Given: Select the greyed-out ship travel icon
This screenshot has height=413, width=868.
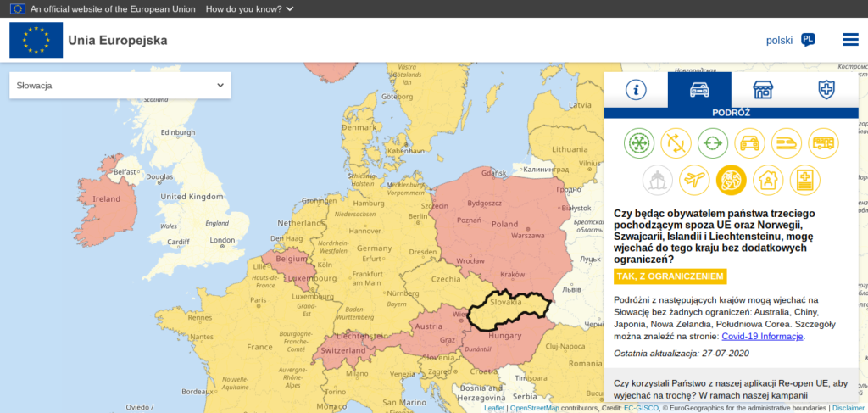Looking at the screenshot, I should coord(658,180).
